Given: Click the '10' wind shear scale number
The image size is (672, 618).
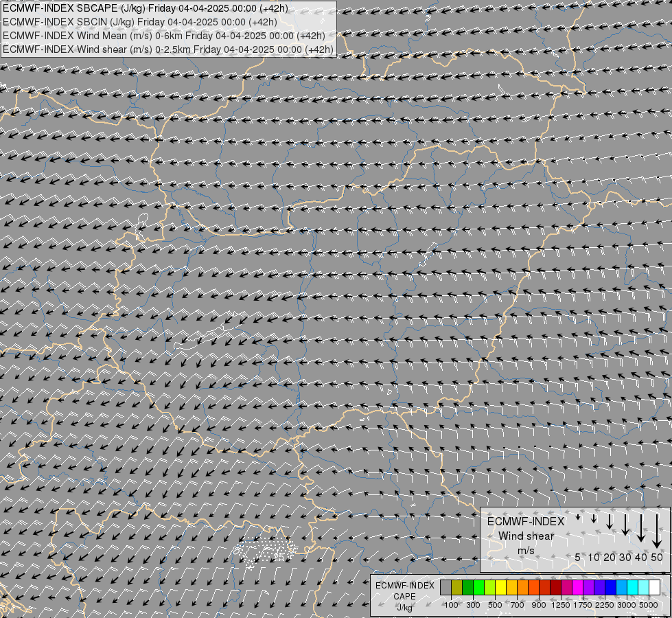Looking at the screenshot, I should 594,557.
